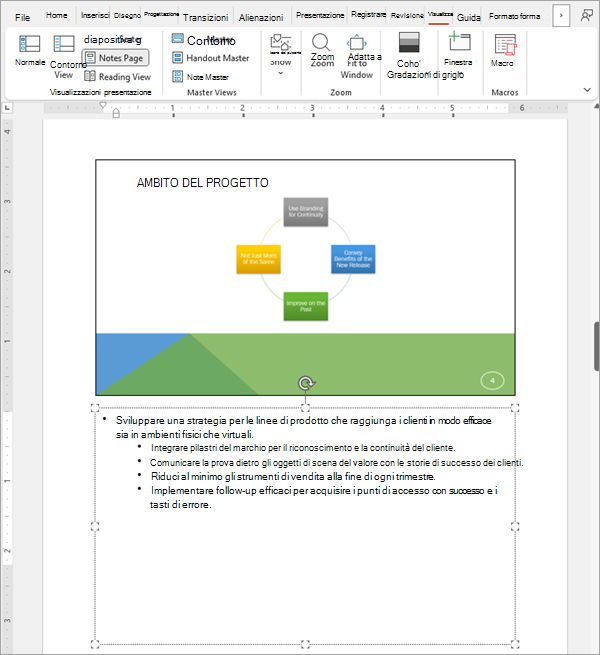Click the slide number 4 circle

pos(493,381)
